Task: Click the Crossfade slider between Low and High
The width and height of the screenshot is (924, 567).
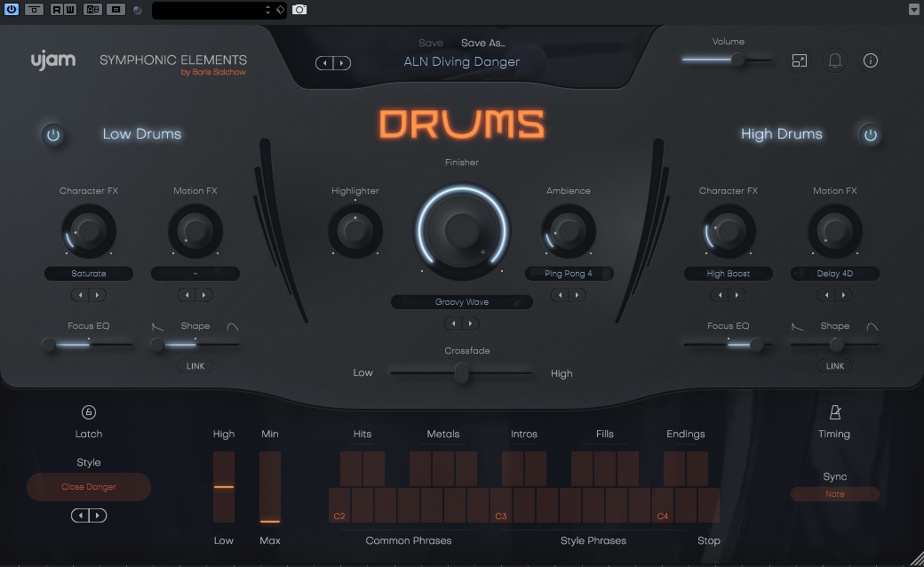Action: click(x=461, y=373)
